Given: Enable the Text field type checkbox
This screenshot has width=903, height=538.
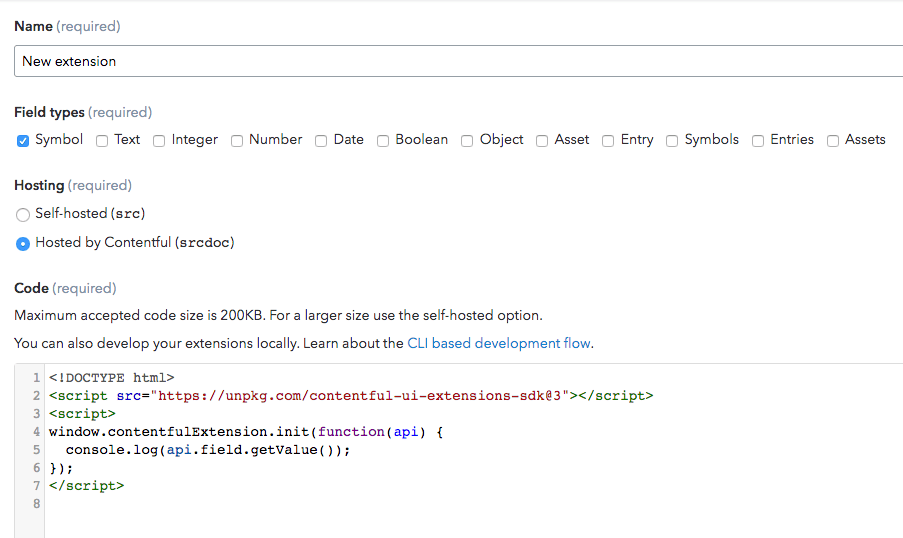Looking at the screenshot, I should click(x=102, y=141).
